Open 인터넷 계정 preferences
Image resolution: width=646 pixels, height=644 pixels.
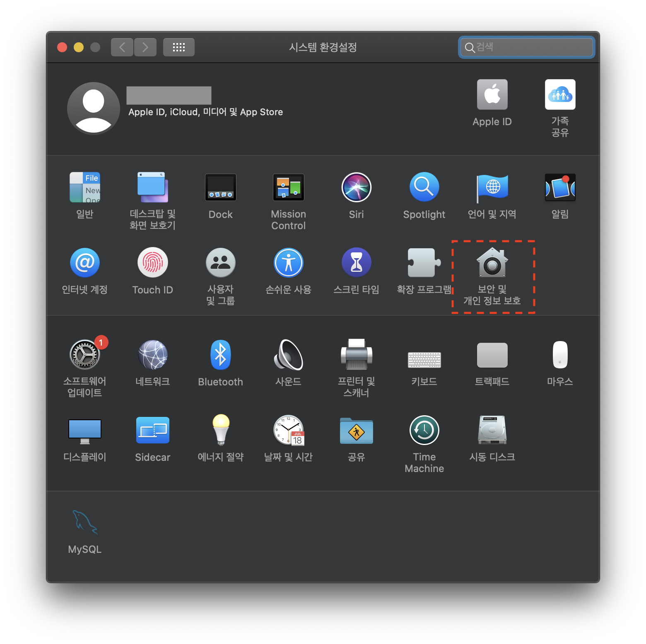[x=85, y=263]
